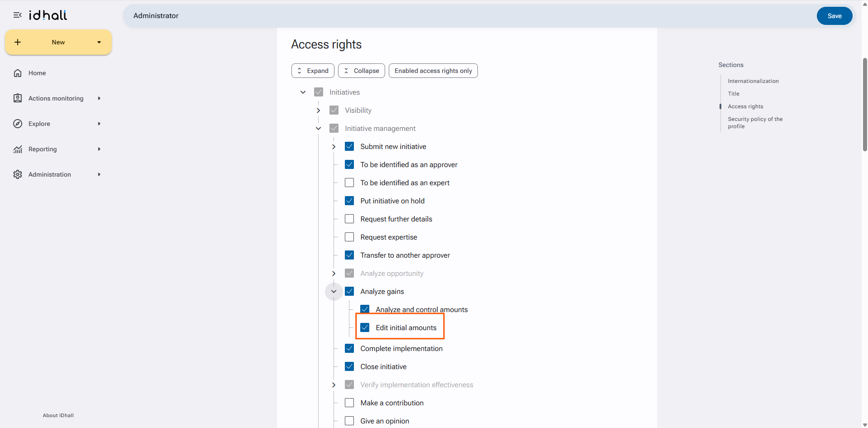Screen dimensions: 868x428
Task: Uncheck To be identified as an approver
Action: 349,164
